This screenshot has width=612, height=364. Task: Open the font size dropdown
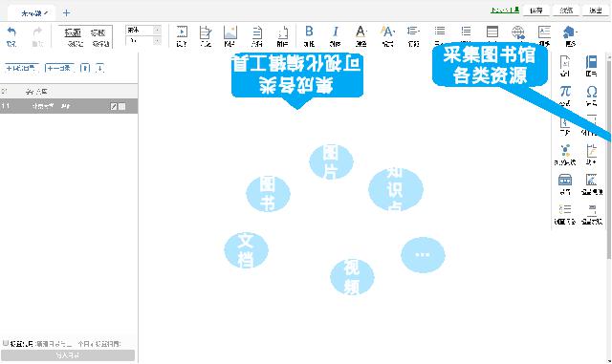coord(143,40)
